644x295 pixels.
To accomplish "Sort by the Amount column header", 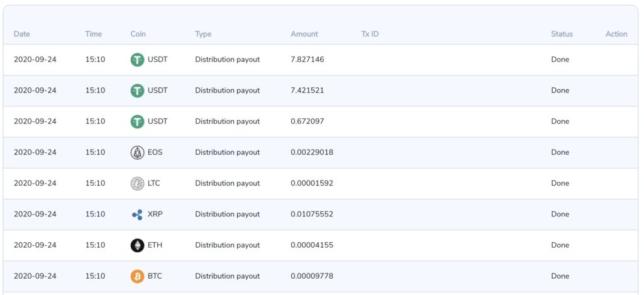I will point(304,34).
